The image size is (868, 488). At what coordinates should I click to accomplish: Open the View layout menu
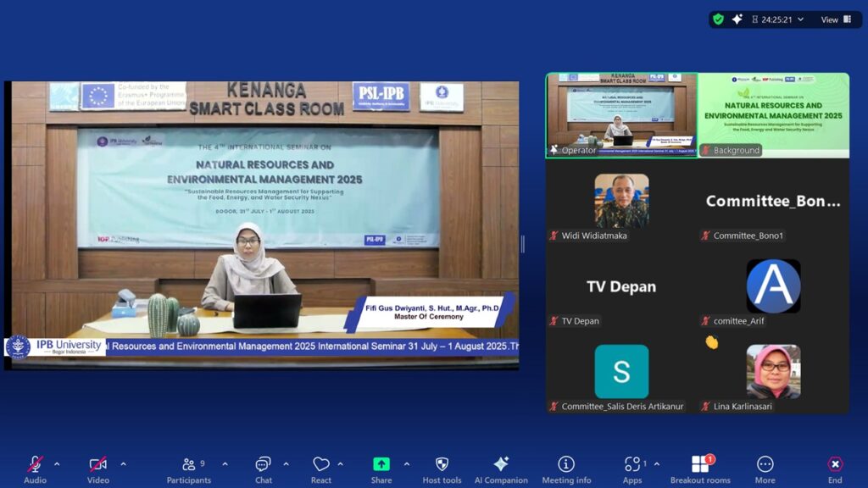coord(836,19)
